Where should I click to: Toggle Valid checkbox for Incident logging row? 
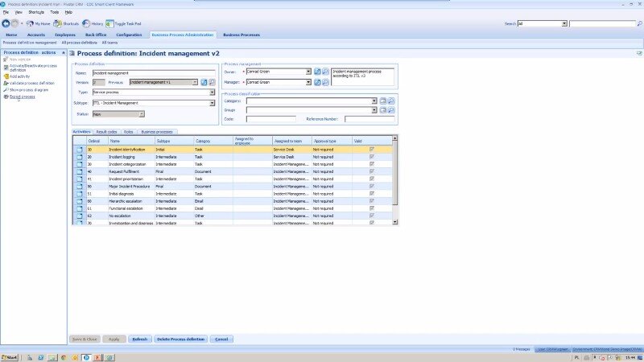[x=371, y=157]
